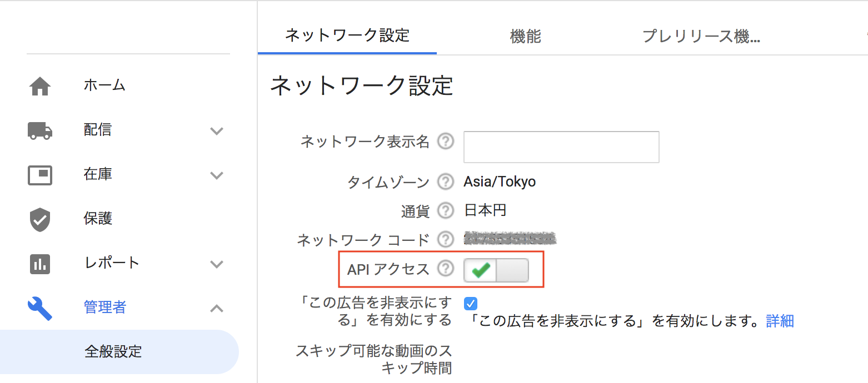The image size is (868, 383).
Task: Click help icon beside タイムゾーン
Action: click(x=446, y=182)
